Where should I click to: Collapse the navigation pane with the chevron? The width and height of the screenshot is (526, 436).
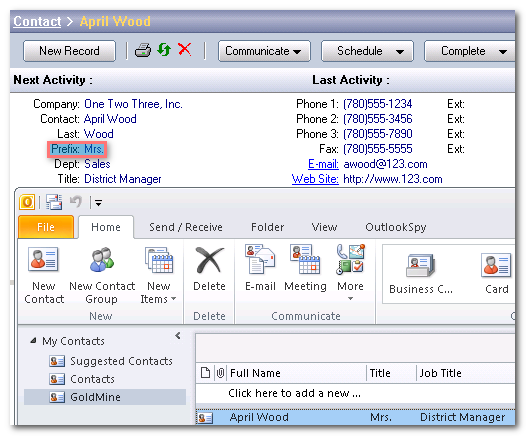[x=178, y=335]
